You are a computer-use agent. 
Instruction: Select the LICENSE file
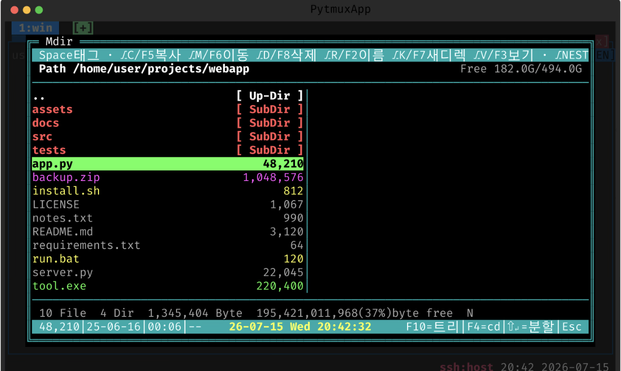(168, 204)
